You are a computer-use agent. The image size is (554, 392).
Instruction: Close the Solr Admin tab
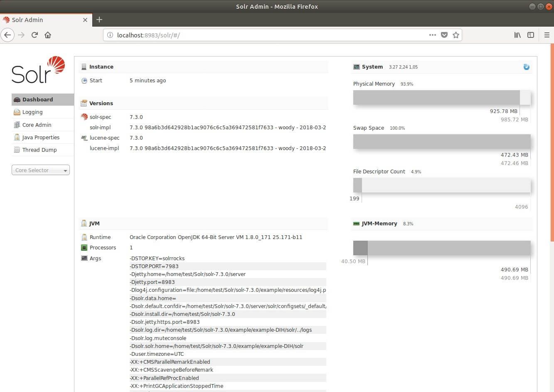click(85, 20)
